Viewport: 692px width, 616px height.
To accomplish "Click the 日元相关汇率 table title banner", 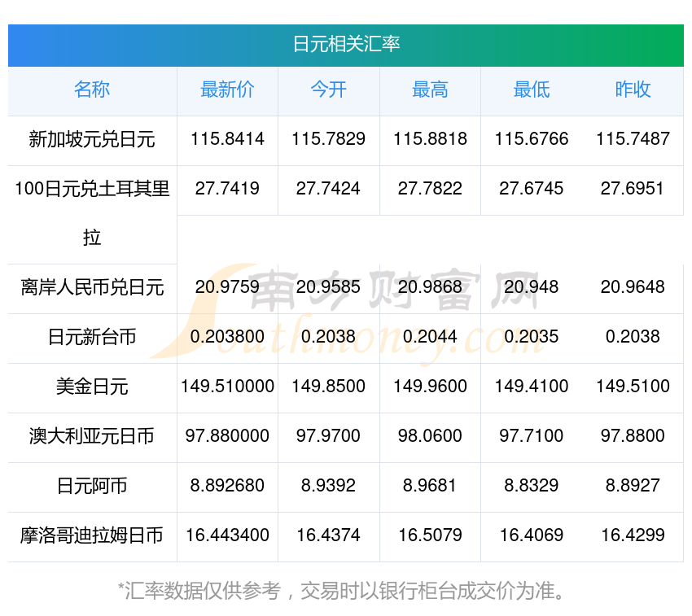I will click(x=346, y=44).
